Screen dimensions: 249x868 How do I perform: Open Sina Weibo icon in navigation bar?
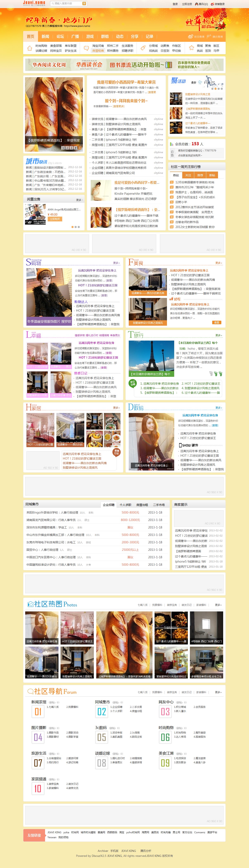[191, 36]
